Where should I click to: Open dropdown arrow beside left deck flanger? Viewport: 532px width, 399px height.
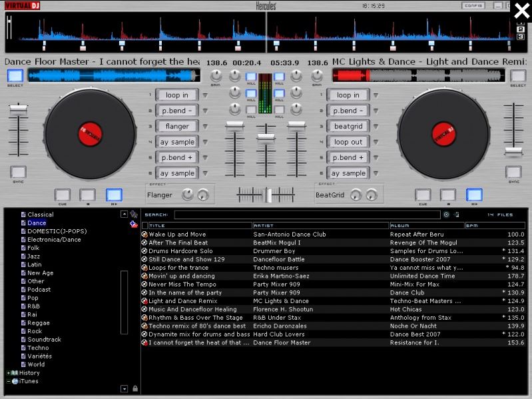coord(205,127)
